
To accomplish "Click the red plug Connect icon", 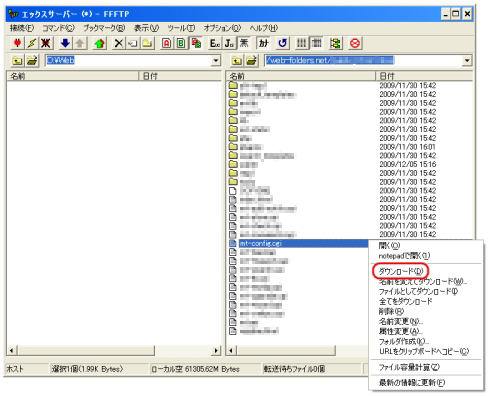I will 17,43.
